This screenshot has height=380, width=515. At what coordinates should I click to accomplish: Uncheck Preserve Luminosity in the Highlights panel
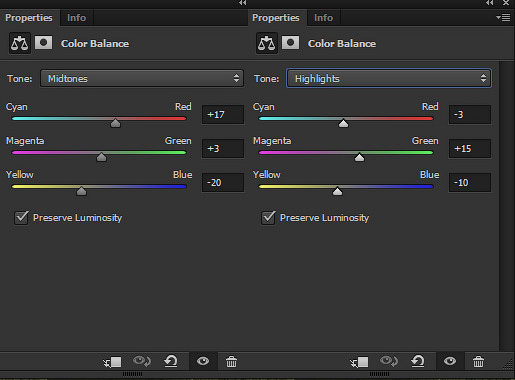268,218
